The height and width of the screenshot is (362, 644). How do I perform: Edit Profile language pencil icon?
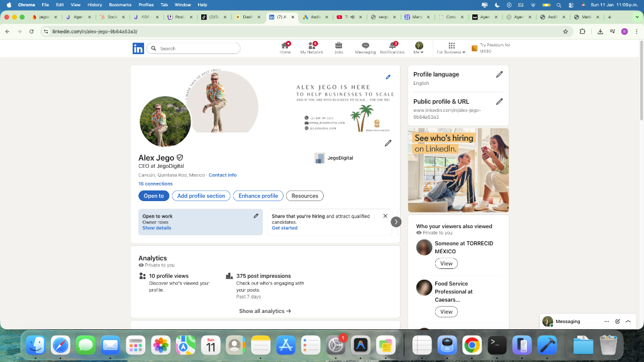coord(499,74)
